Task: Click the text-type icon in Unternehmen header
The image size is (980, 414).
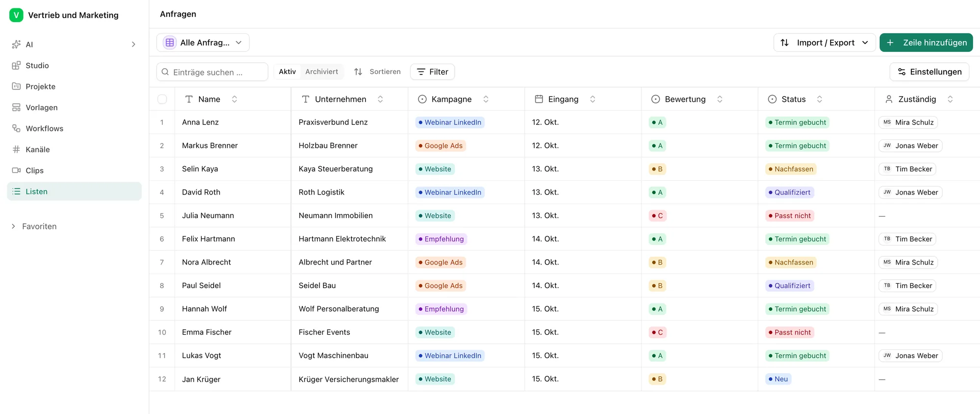Action: 306,99
